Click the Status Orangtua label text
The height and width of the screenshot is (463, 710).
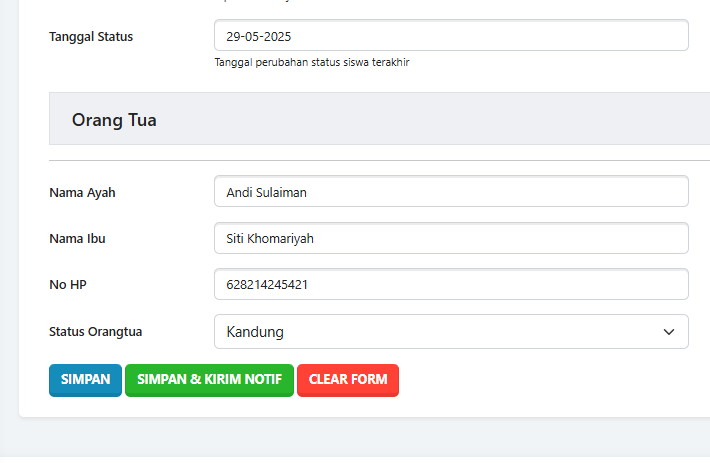pos(102,331)
